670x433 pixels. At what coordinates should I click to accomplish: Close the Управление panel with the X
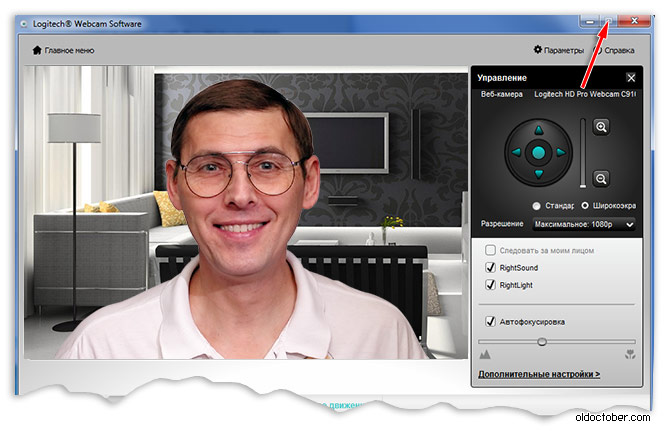pos(631,78)
